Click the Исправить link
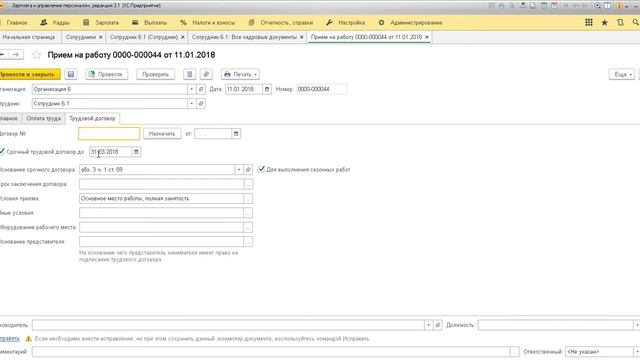640x360 pixels. 9,338
